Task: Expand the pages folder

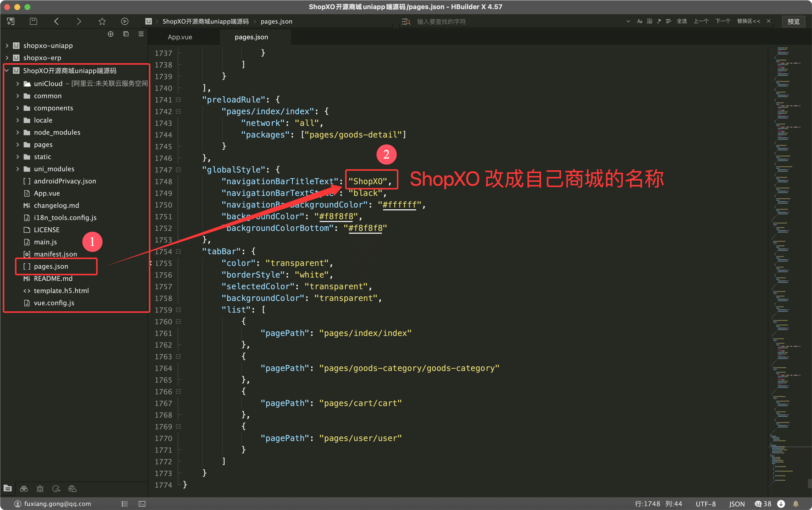Action: [x=18, y=144]
